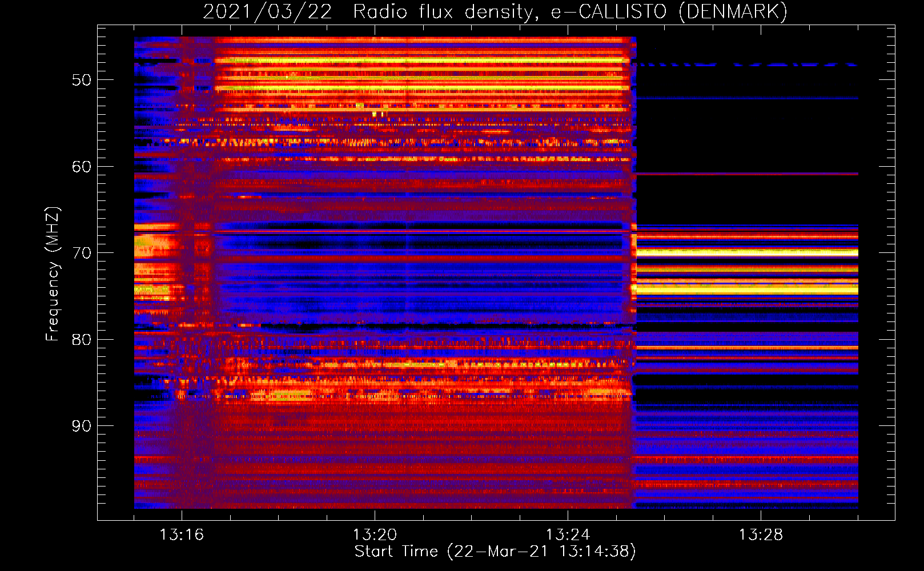Viewport: 924px width, 571px height.
Task: Select the 60 frequency tick label
Action: [82, 167]
